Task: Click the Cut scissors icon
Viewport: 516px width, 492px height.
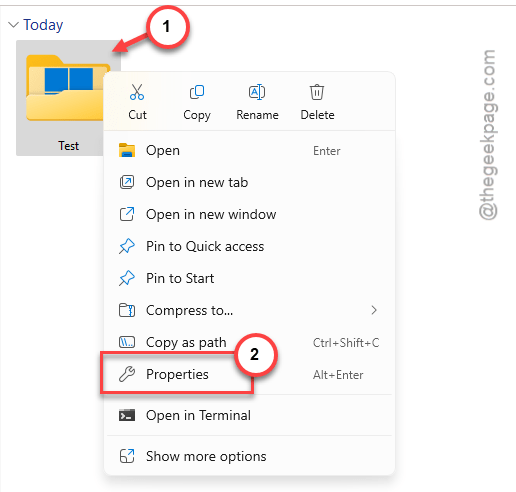Action: (x=137, y=92)
